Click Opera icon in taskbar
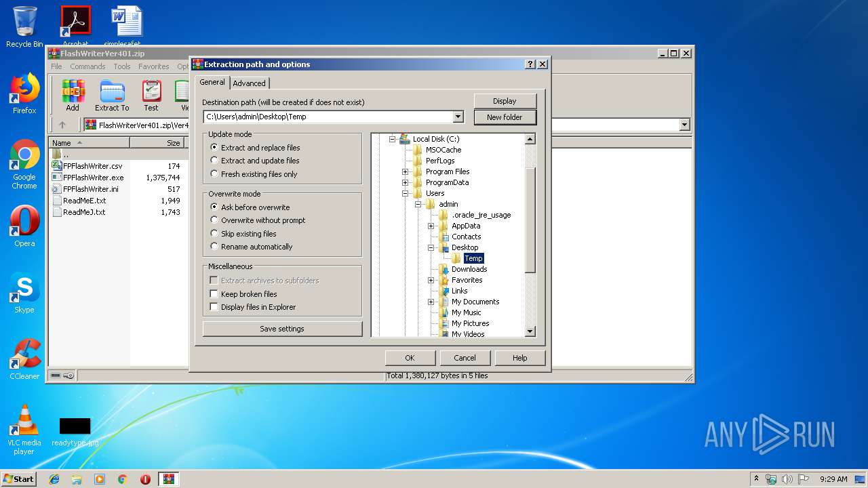The image size is (868, 488). click(145, 479)
